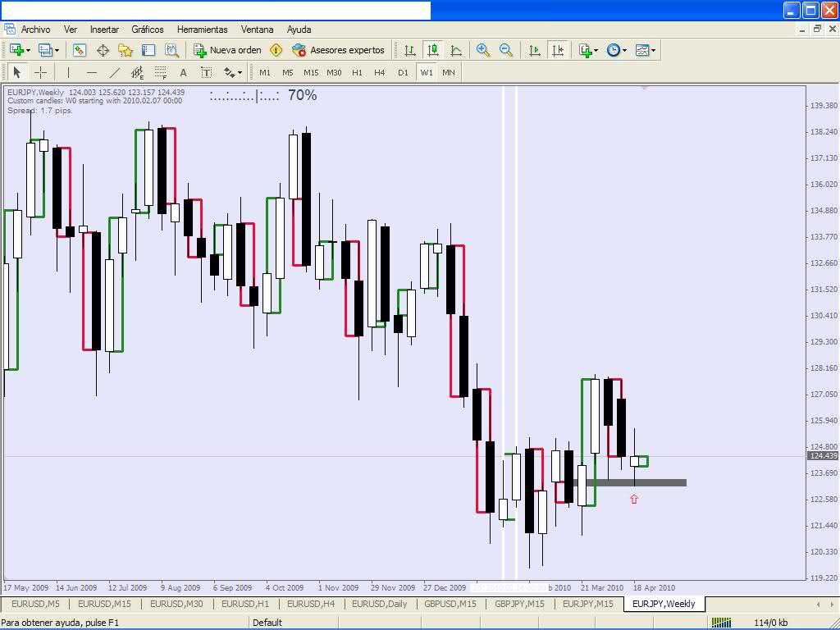Select the Text (A) tool
The width and height of the screenshot is (840, 630).
183,72
